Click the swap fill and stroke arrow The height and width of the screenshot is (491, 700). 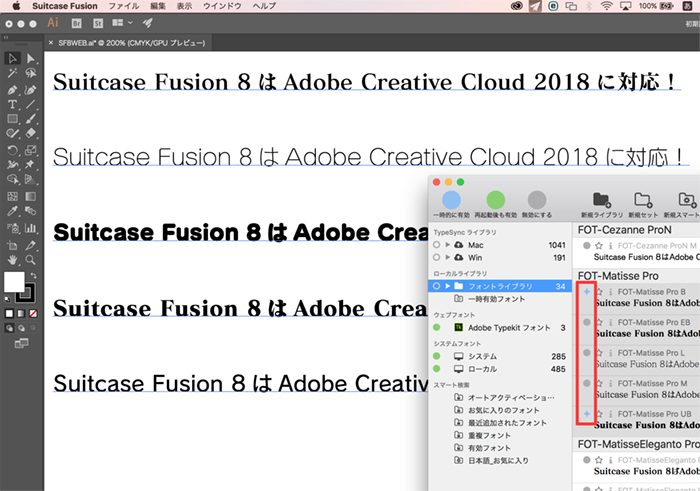point(33,275)
